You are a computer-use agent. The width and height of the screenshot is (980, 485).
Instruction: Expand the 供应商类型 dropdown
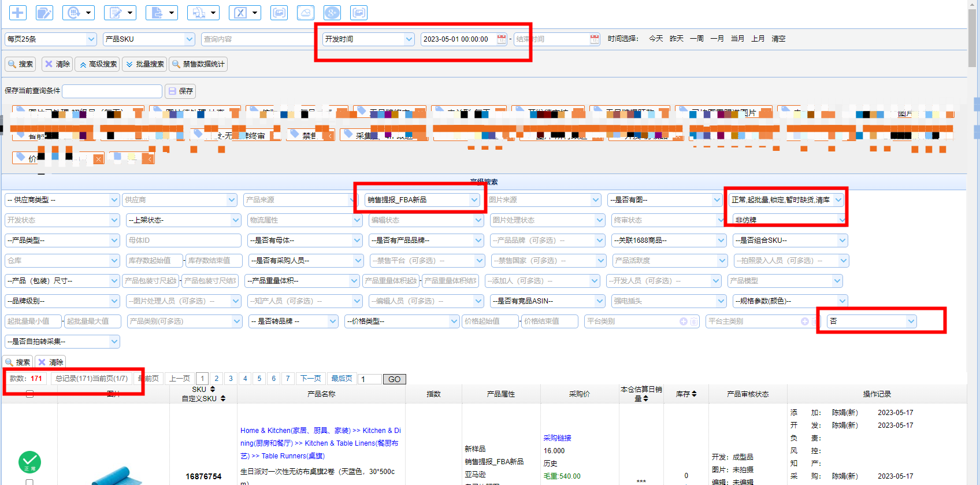click(62, 200)
